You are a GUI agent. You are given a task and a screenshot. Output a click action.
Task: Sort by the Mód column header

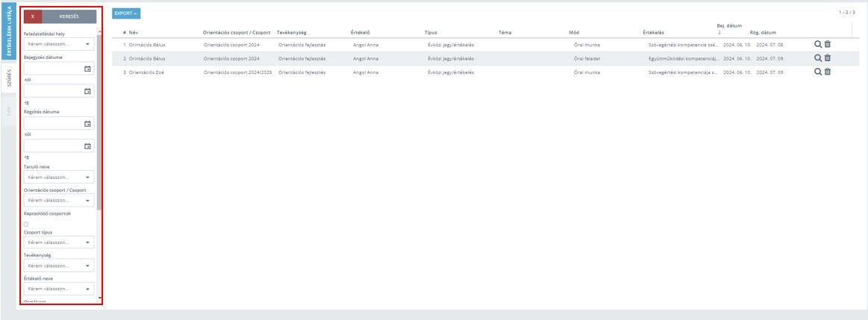point(573,33)
